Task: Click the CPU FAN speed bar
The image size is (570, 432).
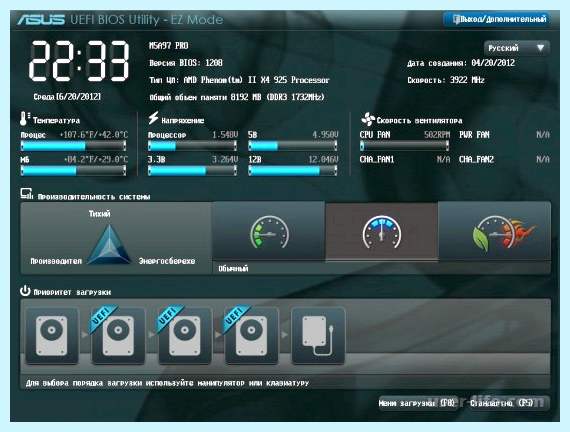Action: pos(404,146)
